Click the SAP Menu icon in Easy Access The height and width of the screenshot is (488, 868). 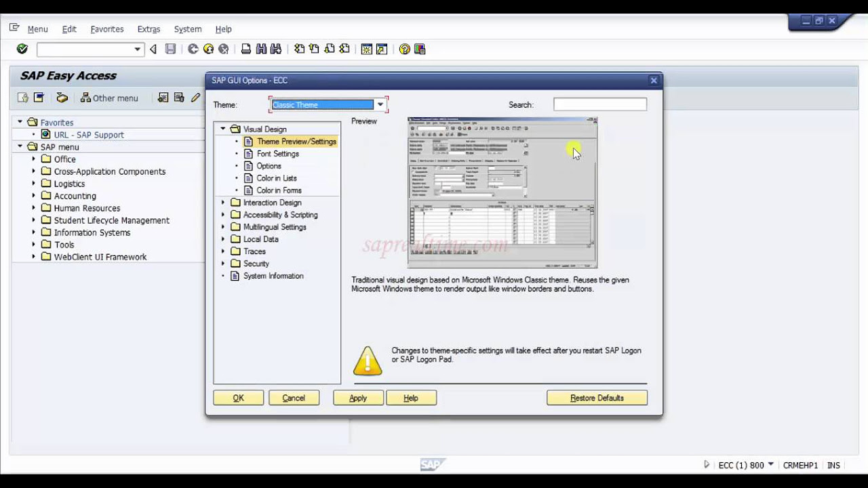pyautogui.click(x=39, y=98)
